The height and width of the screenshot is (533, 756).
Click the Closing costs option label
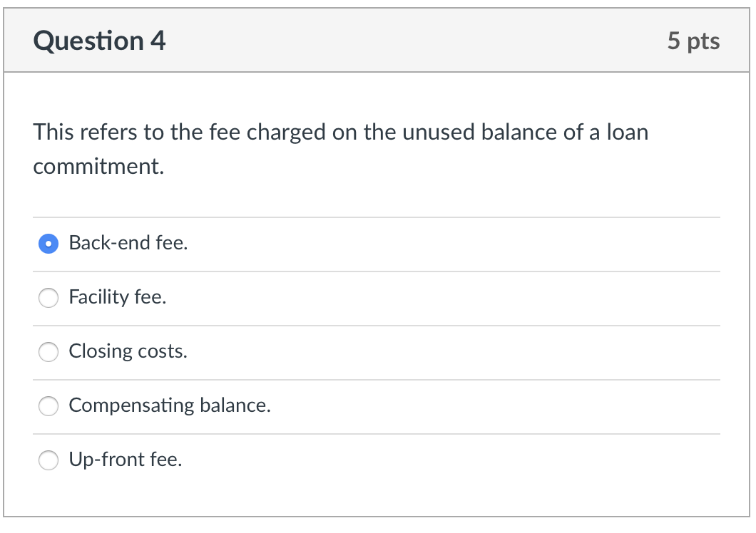(128, 352)
